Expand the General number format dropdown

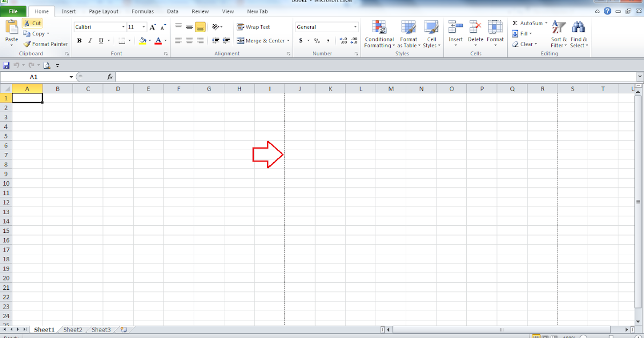pos(355,27)
